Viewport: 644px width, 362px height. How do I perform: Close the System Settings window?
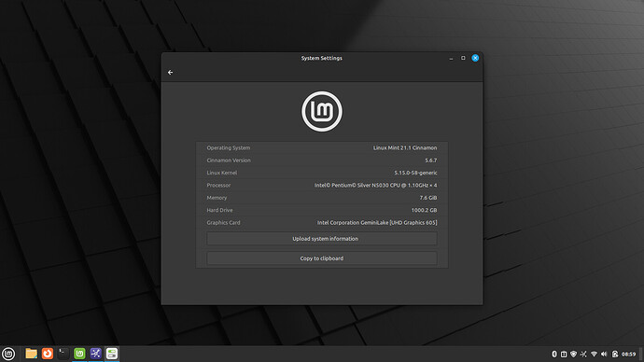point(475,58)
